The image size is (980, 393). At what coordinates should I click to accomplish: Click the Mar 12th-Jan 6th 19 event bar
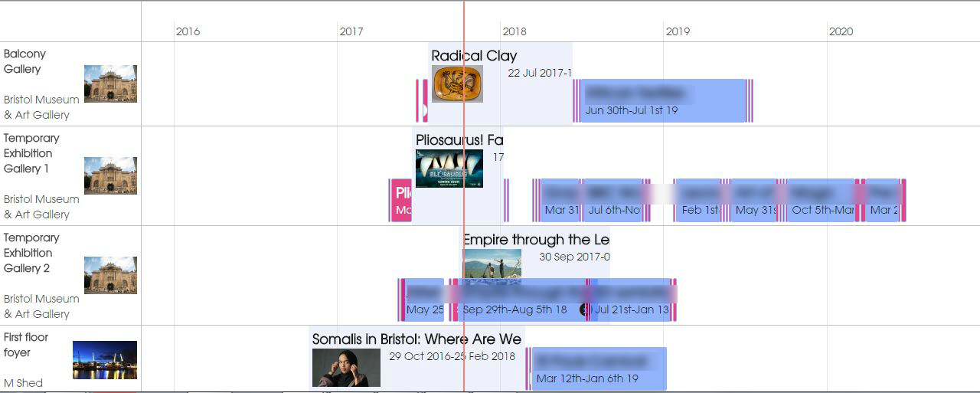coord(599,368)
